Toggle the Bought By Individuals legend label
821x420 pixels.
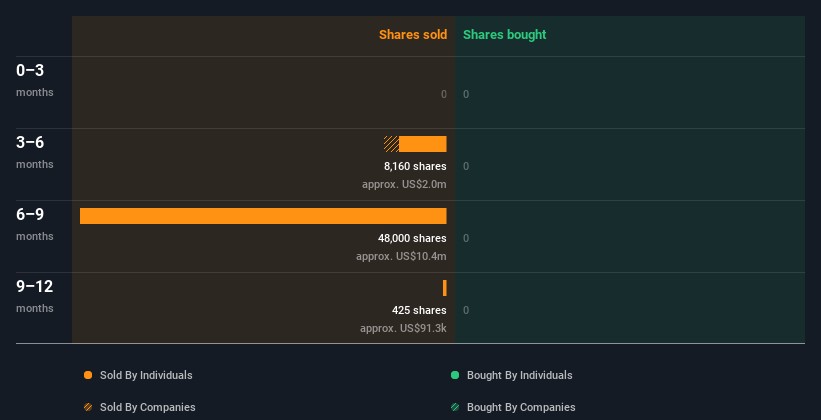(519, 376)
